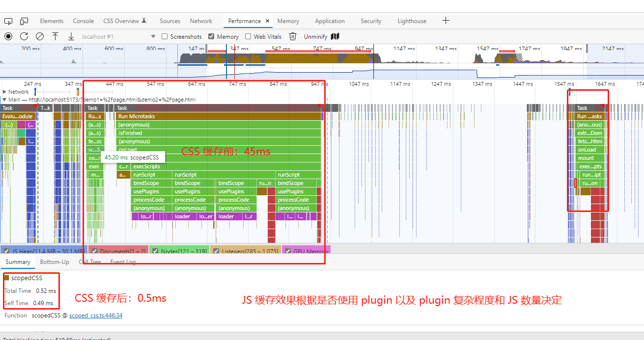Select the Bottom-Up details tab

click(55, 262)
